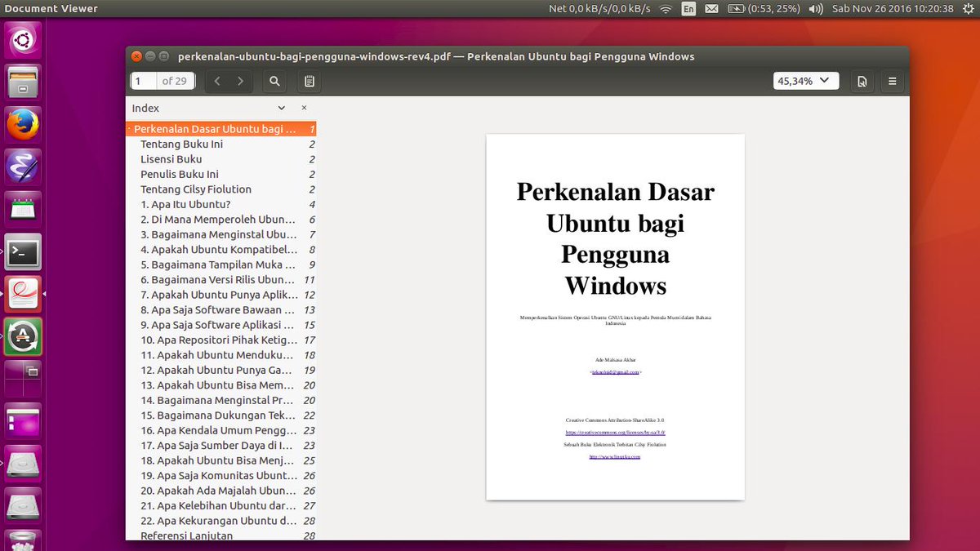Open second disk drive launcher icon

click(23, 506)
